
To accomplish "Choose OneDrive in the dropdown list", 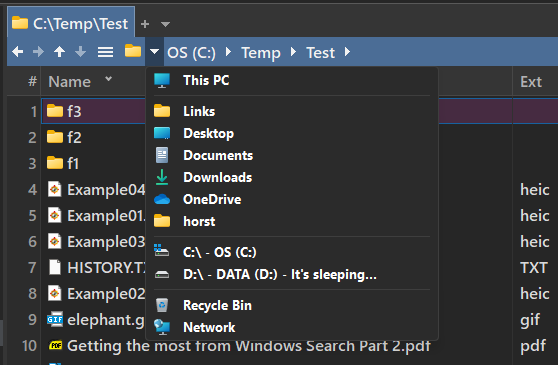I will (x=292, y=199).
